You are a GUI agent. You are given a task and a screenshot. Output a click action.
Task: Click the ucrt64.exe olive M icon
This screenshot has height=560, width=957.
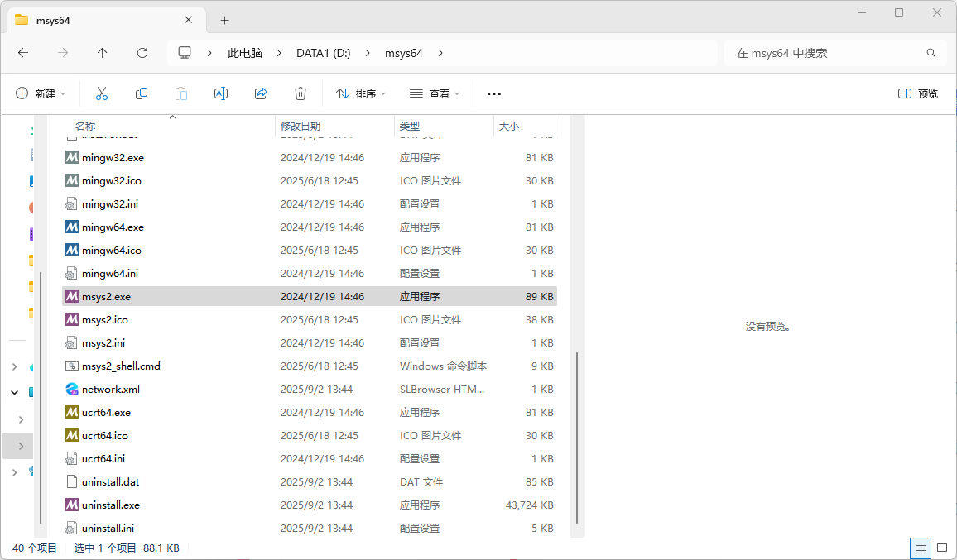click(72, 413)
